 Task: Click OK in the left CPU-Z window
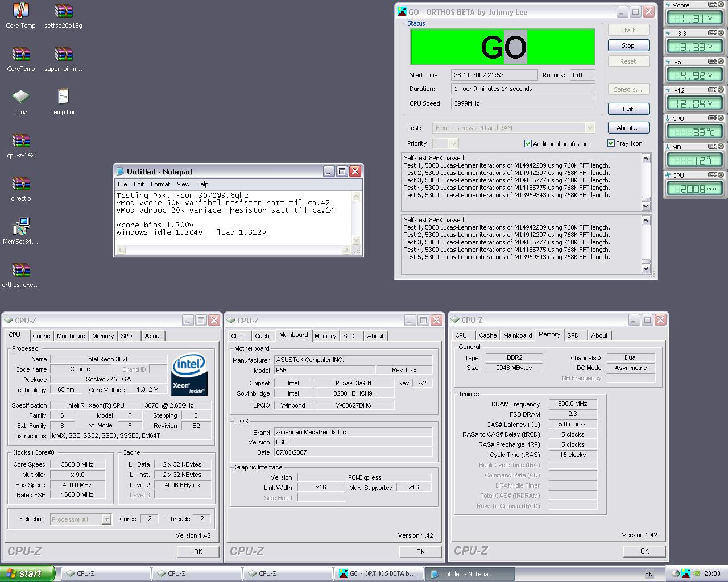pyautogui.click(x=198, y=551)
